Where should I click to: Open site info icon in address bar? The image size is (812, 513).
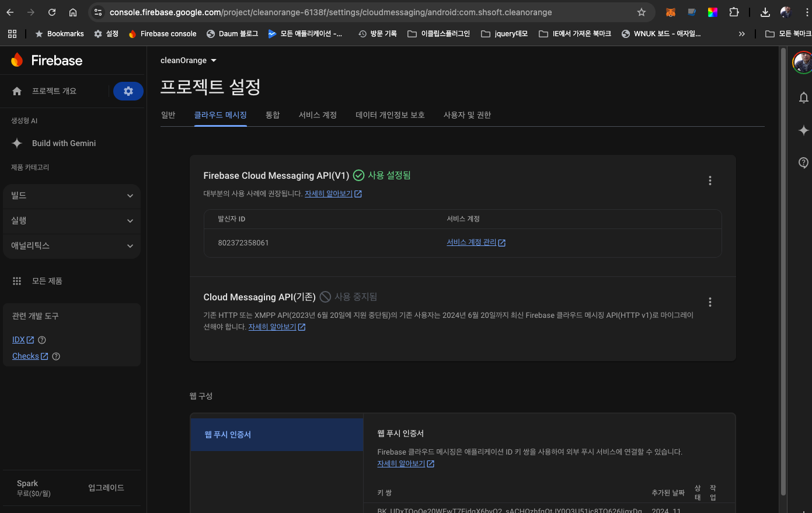pyautogui.click(x=98, y=12)
